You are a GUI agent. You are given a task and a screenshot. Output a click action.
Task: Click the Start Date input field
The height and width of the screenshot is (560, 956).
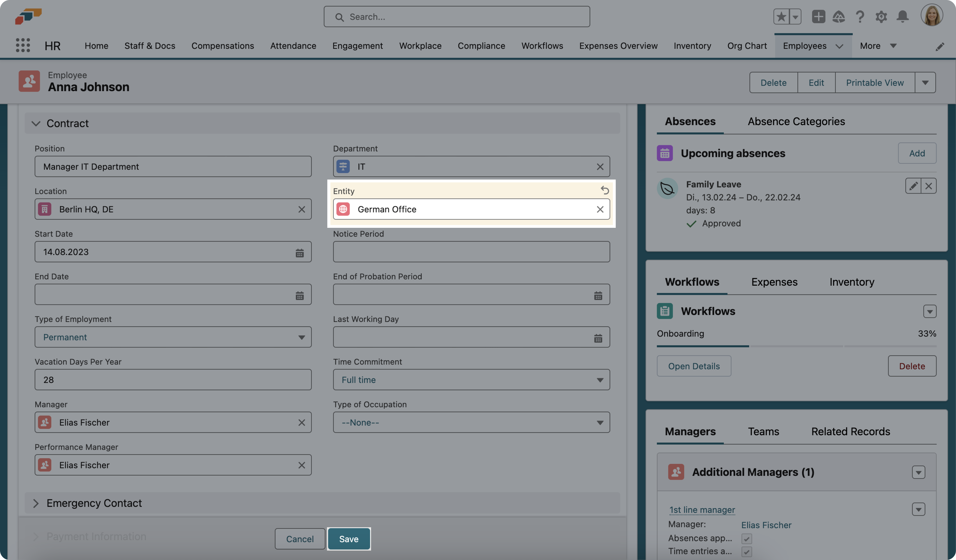pyautogui.click(x=173, y=251)
